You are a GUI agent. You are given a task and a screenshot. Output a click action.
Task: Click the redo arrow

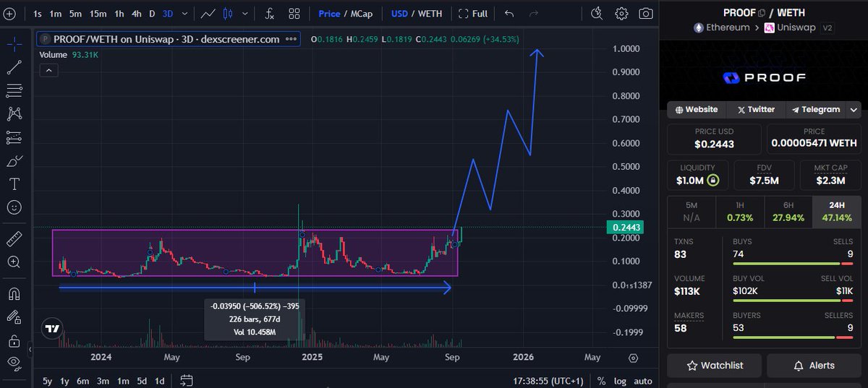534,13
